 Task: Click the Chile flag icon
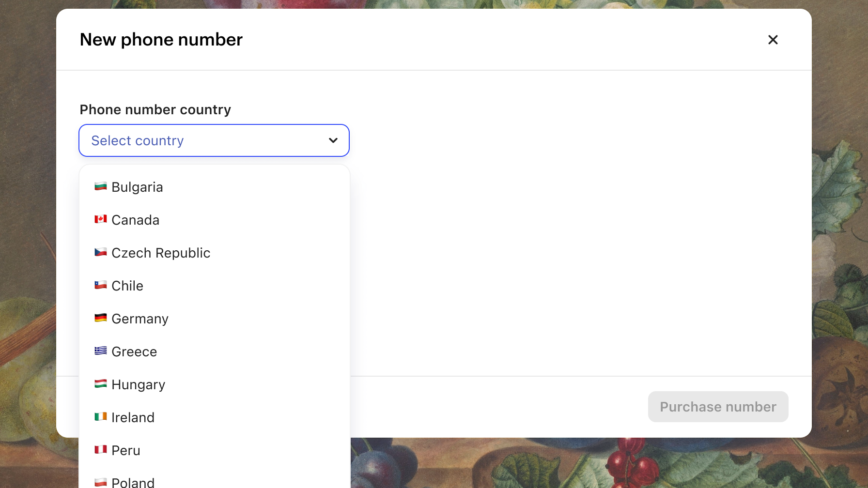pyautogui.click(x=100, y=285)
